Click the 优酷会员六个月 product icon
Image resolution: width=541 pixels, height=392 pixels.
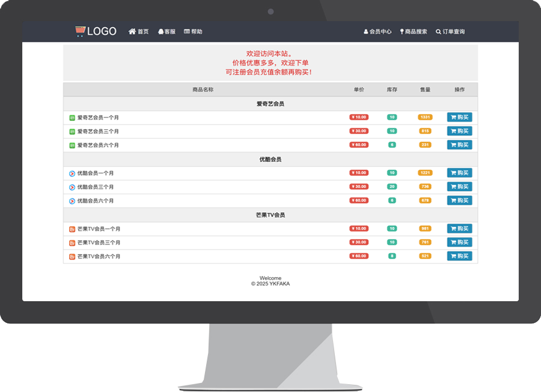[72, 201]
